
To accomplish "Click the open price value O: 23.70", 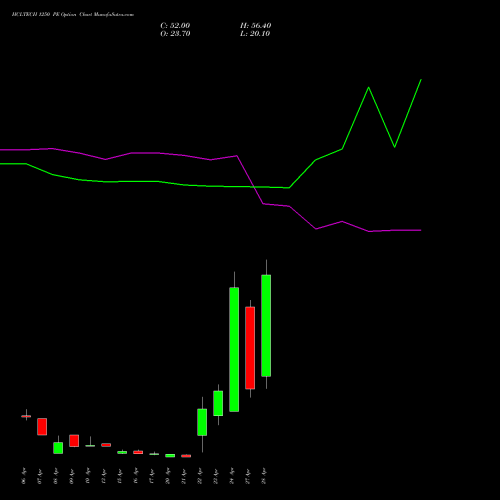I will coord(175,34).
